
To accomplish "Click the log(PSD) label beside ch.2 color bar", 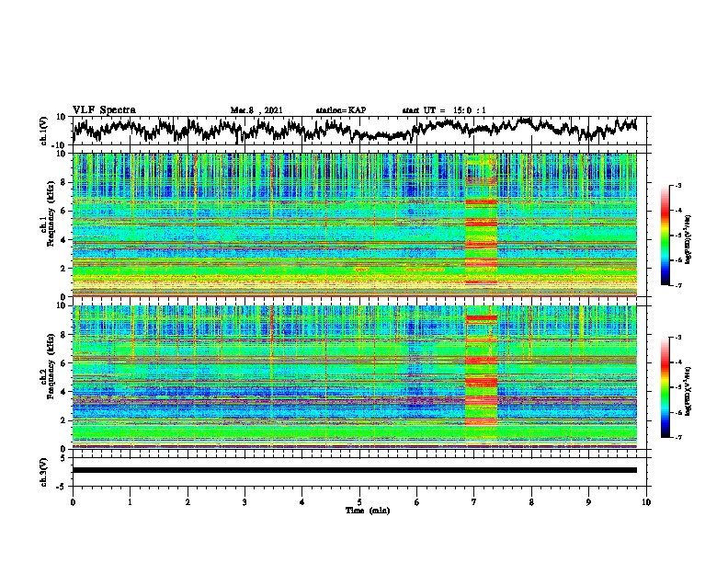I will pyautogui.click(x=688, y=391).
